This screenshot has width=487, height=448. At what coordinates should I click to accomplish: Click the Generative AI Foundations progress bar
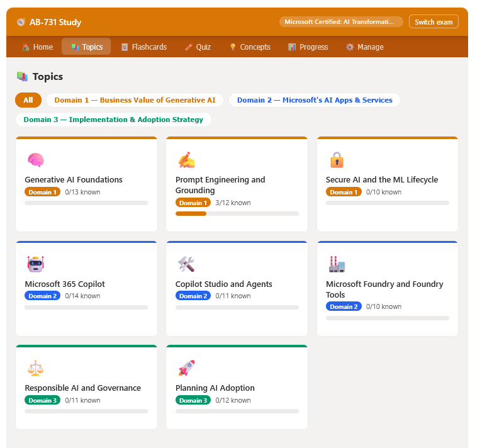tap(86, 203)
